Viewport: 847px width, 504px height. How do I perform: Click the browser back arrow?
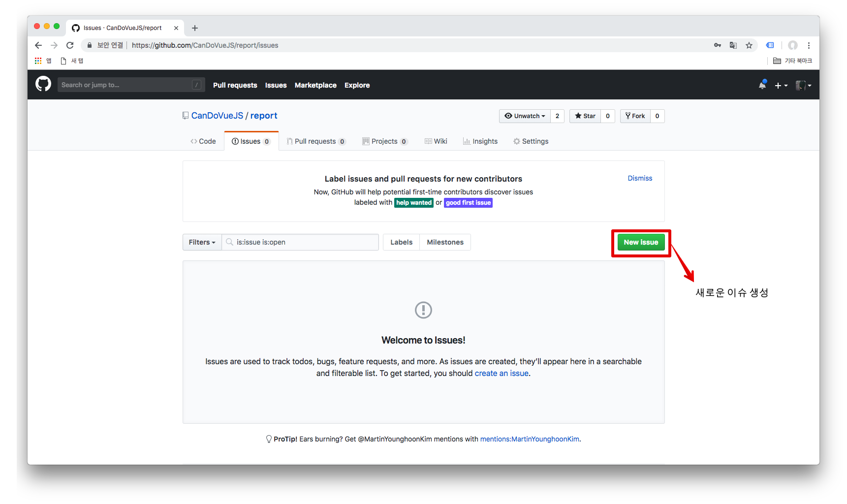[38, 45]
